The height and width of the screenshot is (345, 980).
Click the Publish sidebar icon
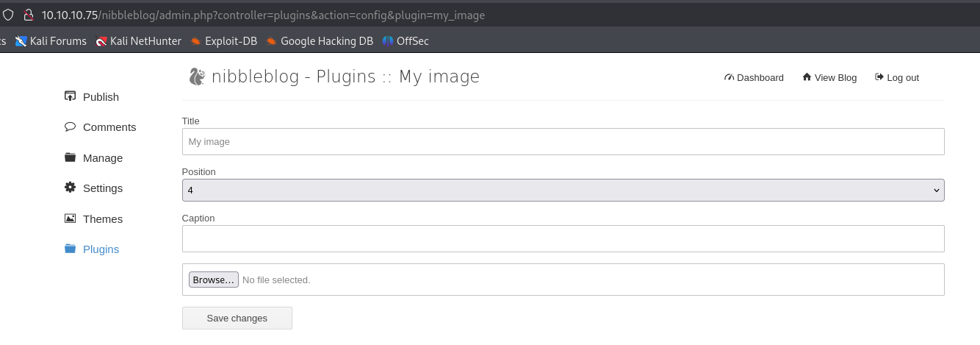click(x=71, y=96)
